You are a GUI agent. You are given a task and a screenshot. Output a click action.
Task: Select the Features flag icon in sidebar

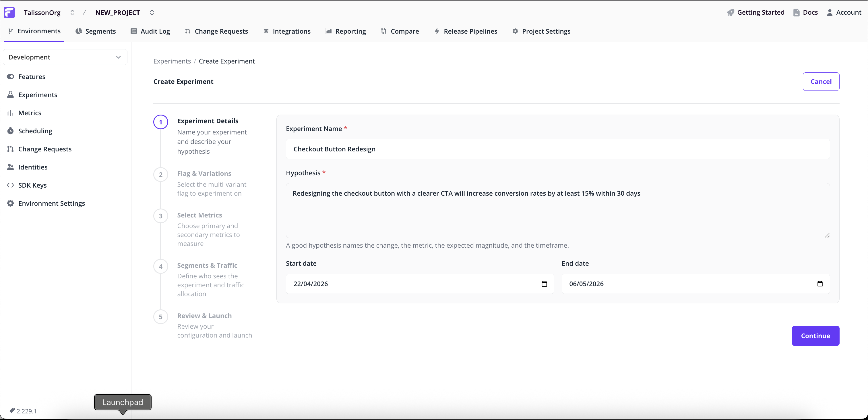10,77
